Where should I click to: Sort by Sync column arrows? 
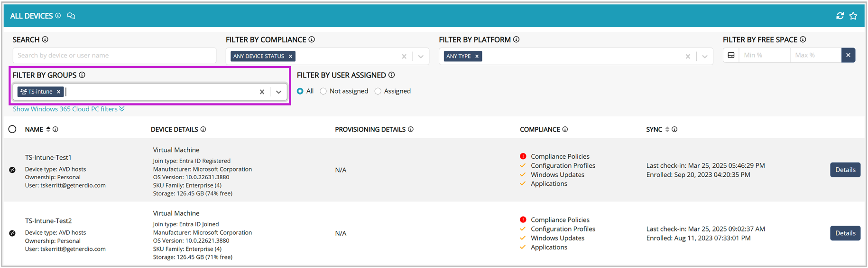click(667, 129)
